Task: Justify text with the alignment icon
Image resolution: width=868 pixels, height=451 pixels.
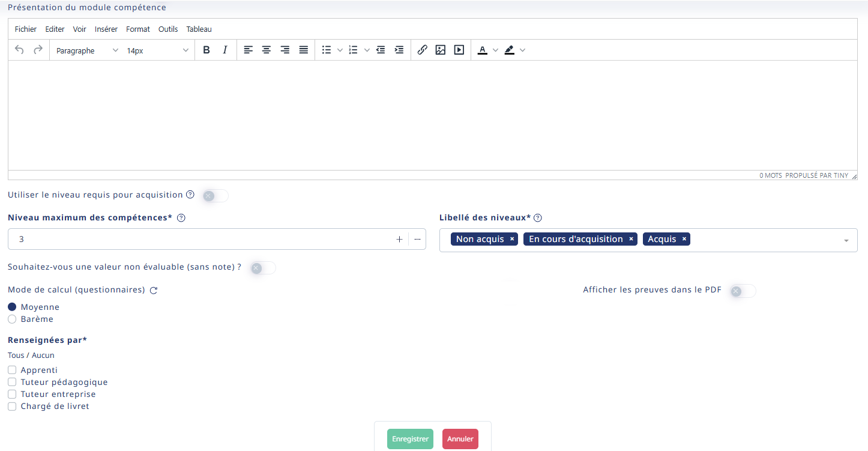Action: tap(304, 50)
